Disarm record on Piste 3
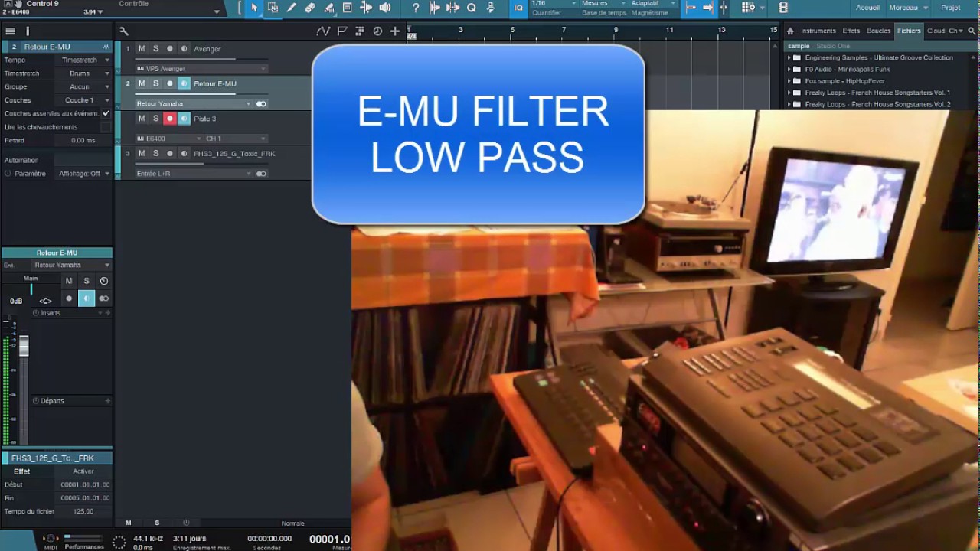 coord(170,119)
